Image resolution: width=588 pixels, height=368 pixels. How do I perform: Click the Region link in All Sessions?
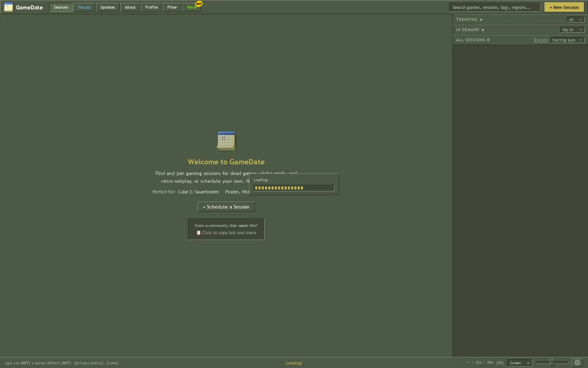click(x=541, y=40)
